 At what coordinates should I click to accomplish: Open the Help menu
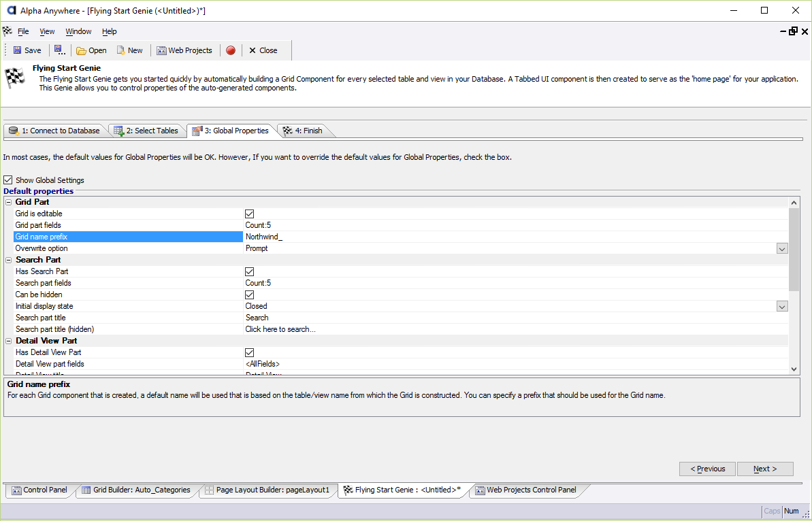tap(110, 31)
